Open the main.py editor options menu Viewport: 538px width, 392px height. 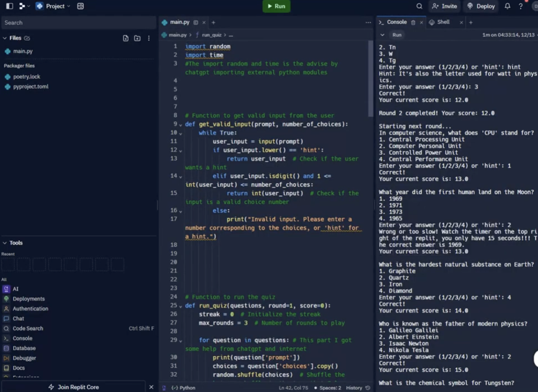click(x=368, y=22)
